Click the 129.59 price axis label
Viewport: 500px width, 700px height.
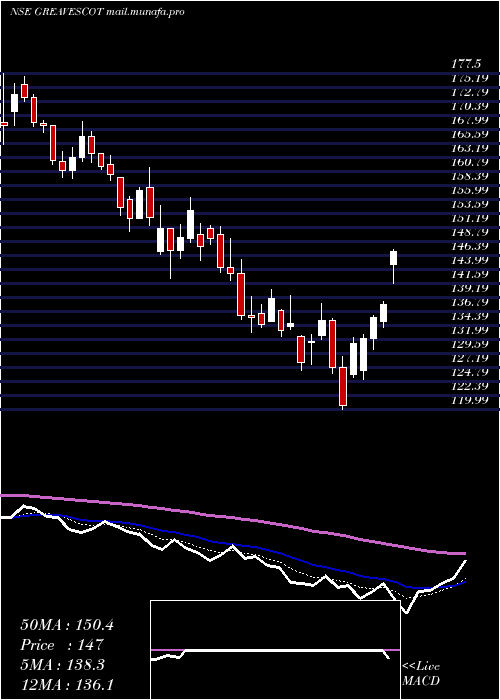[x=470, y=344]
